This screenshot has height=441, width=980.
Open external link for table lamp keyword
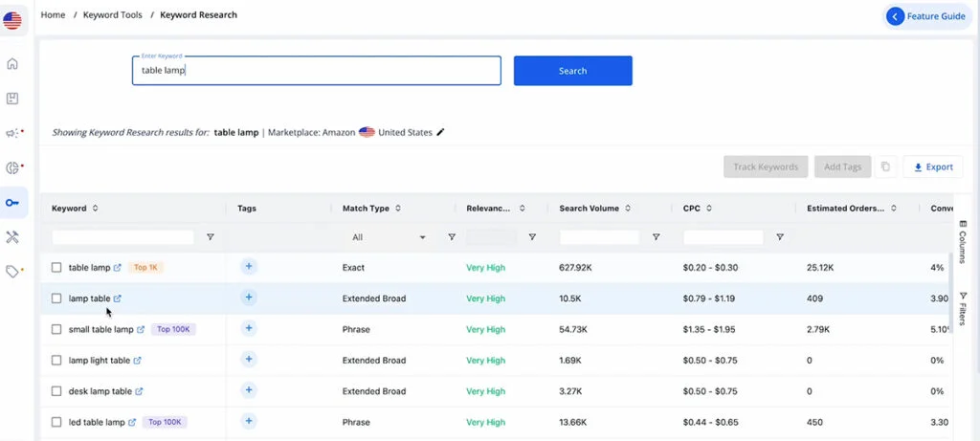point(117,267)
